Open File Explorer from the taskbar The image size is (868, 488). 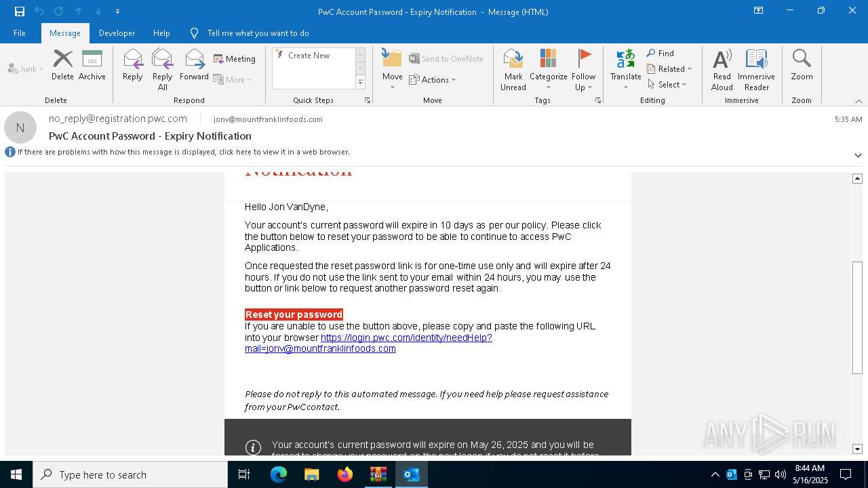[x=311, y=474]
